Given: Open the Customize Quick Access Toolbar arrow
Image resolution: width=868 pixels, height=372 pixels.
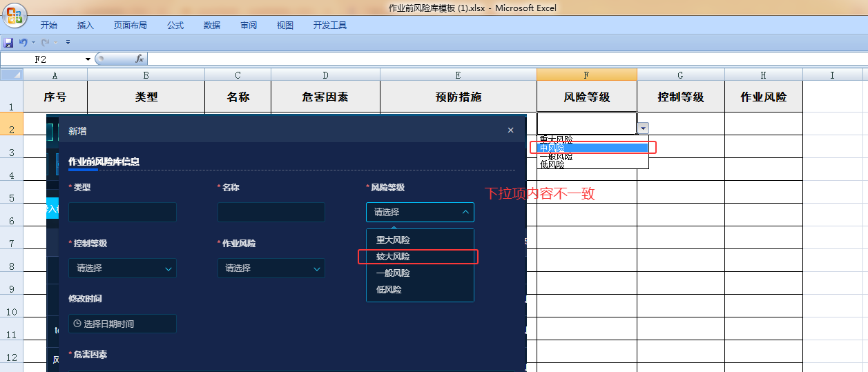Looking at the screenshot, I should 68,43.
